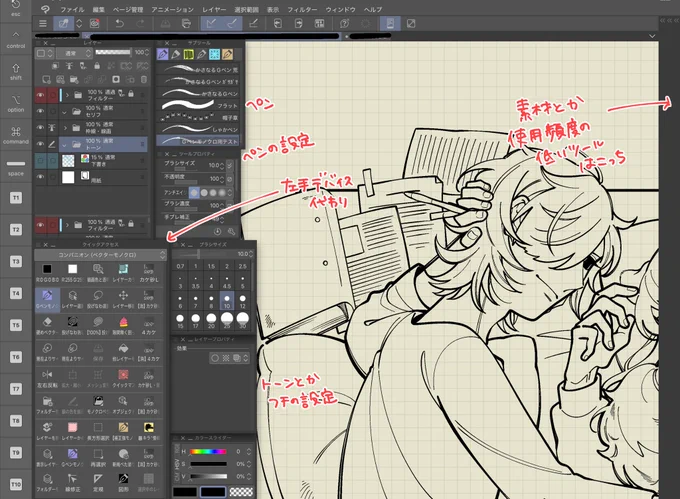This screenshot has width=680, height=499.
Task: Select the transparent color swatch
Action: coord(241,492)
